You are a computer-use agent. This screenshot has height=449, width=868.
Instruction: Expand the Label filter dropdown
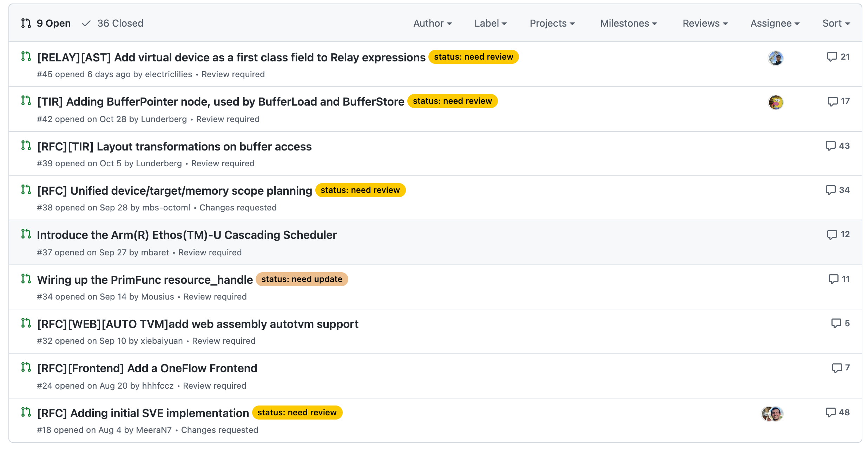[490, 24]
